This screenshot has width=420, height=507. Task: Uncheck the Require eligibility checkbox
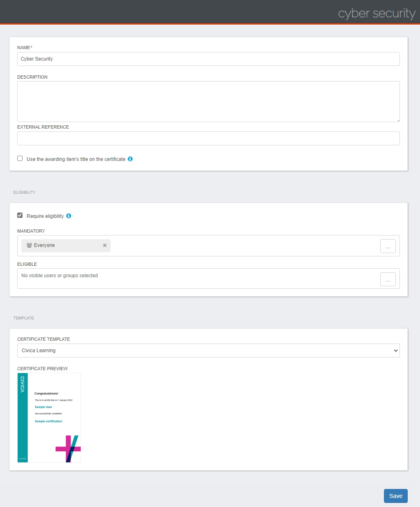click(20, 215)
